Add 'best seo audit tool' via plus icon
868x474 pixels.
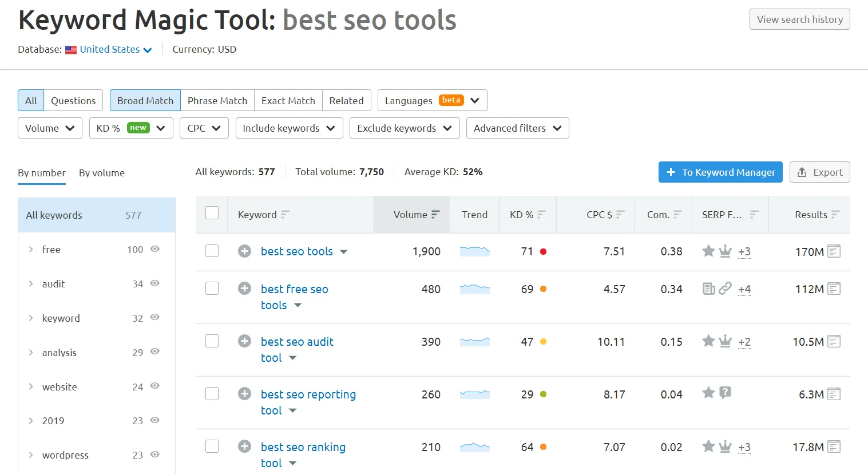coord(244,341)
